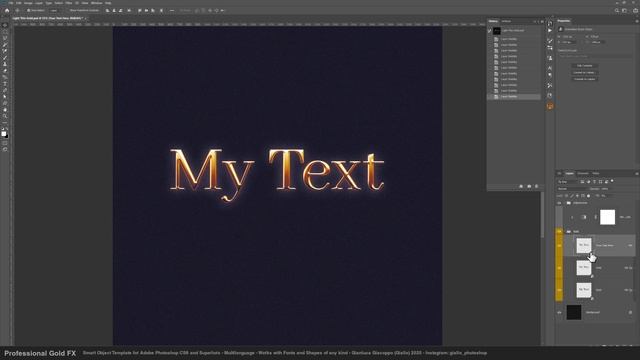Select the Brush tool
Viewport: 640px width, 360px height.
pyautogui.click(x=5, y=58)
